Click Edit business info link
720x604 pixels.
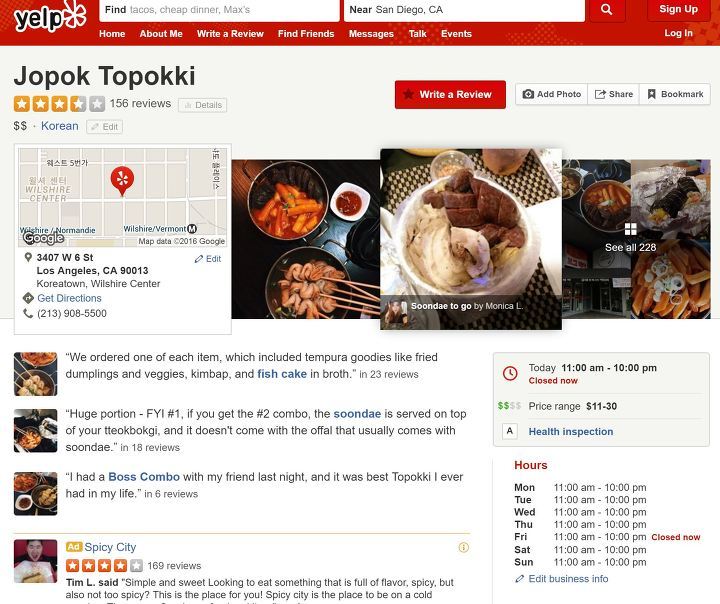pyautogui.click(x=568, y=579)
